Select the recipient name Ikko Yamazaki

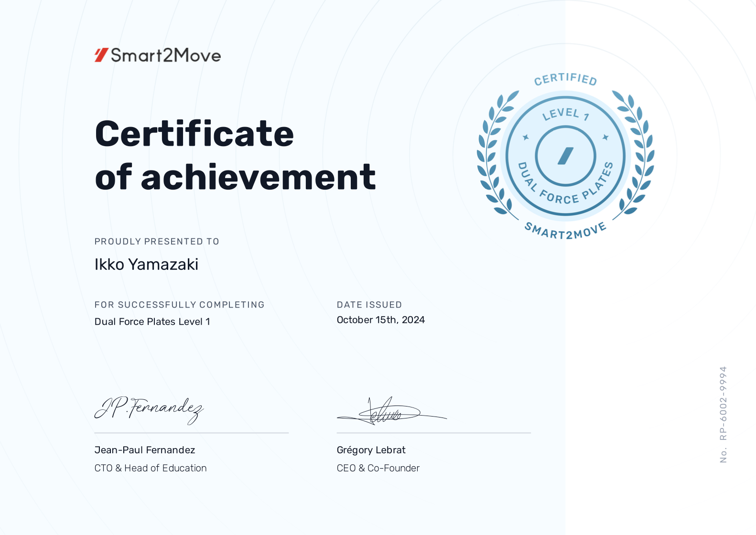(146, 265)
